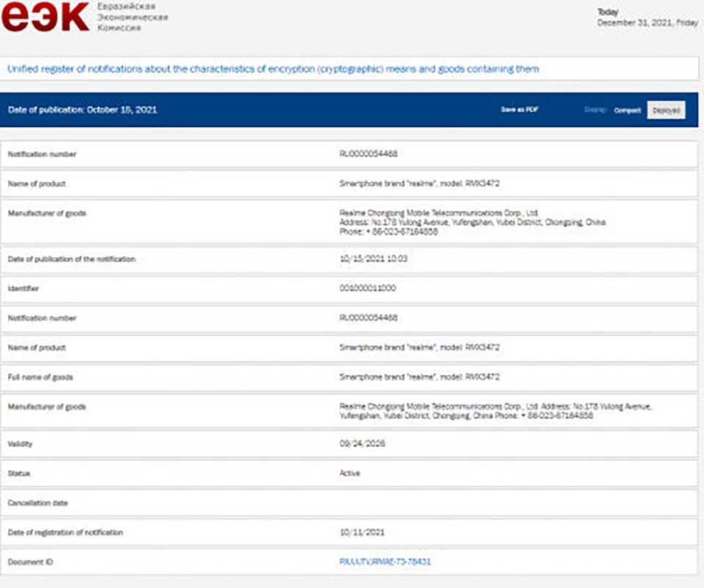Click the Full name of goods label
This screenshot has width=704, height=588.
(40, 377)
